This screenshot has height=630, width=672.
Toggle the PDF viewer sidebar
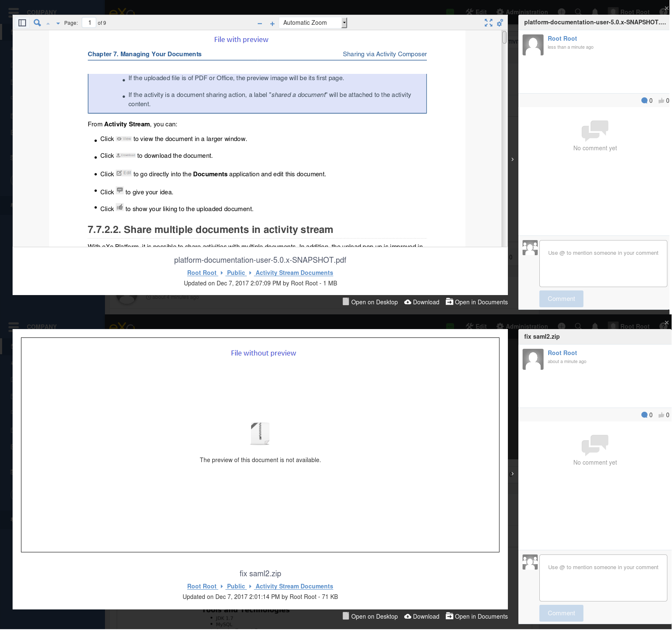click(x=23, y=23)
